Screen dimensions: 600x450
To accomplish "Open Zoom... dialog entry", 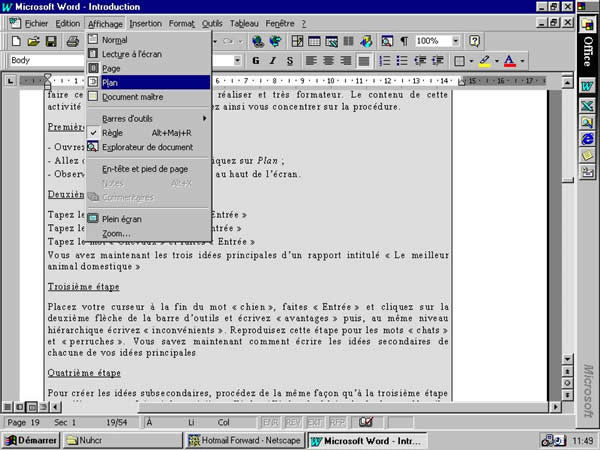I will tap(148, 233).
